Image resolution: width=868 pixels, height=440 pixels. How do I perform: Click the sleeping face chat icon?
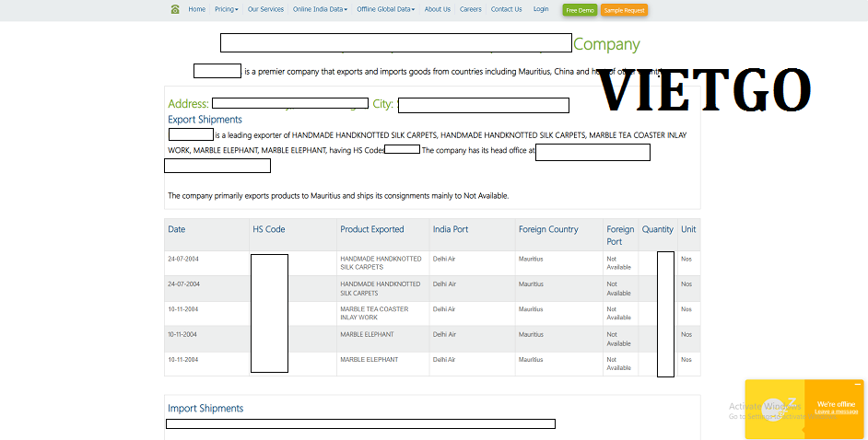[774, 408]
